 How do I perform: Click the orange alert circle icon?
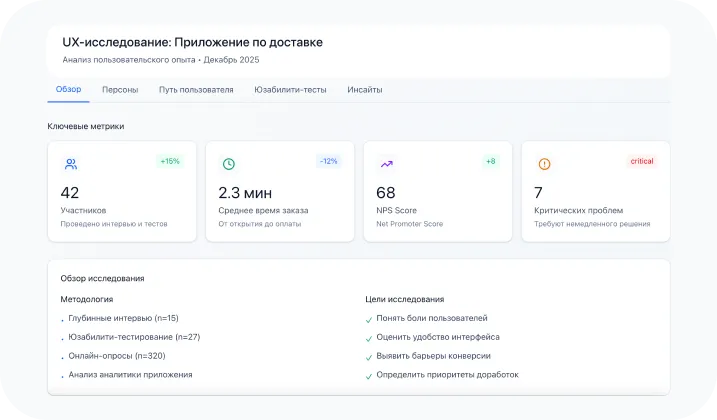tap(544, 164)
